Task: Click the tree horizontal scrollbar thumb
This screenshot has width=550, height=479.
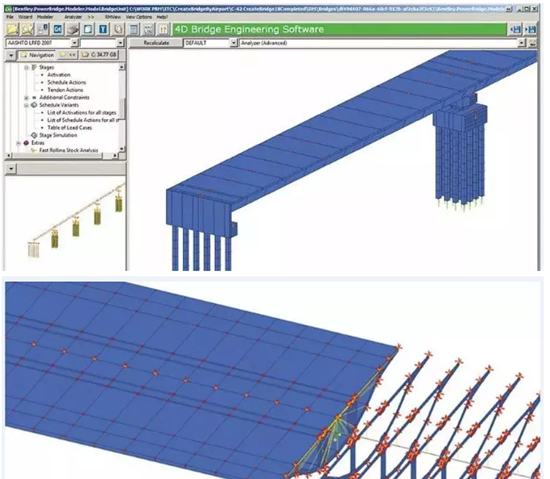Action: (58, 155)
